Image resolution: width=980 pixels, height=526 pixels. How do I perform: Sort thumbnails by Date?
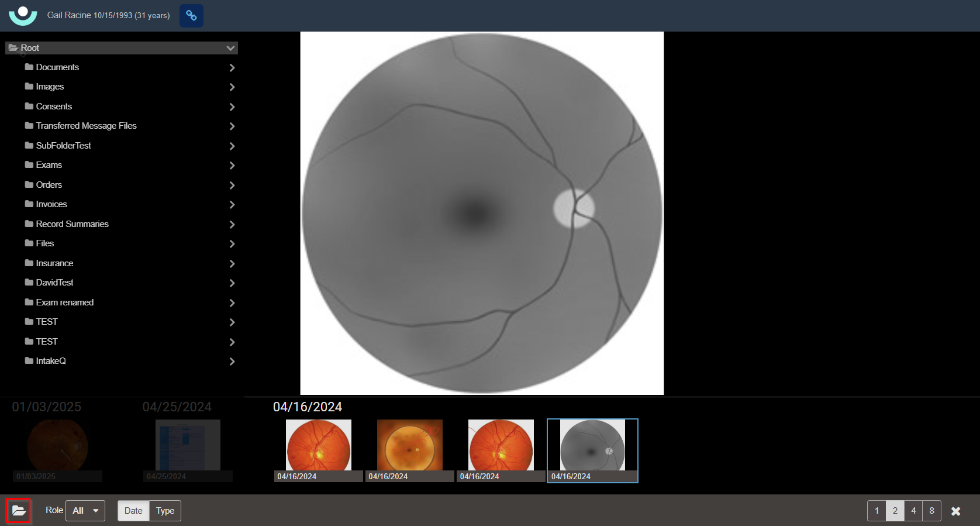click(x=133, y=511)
